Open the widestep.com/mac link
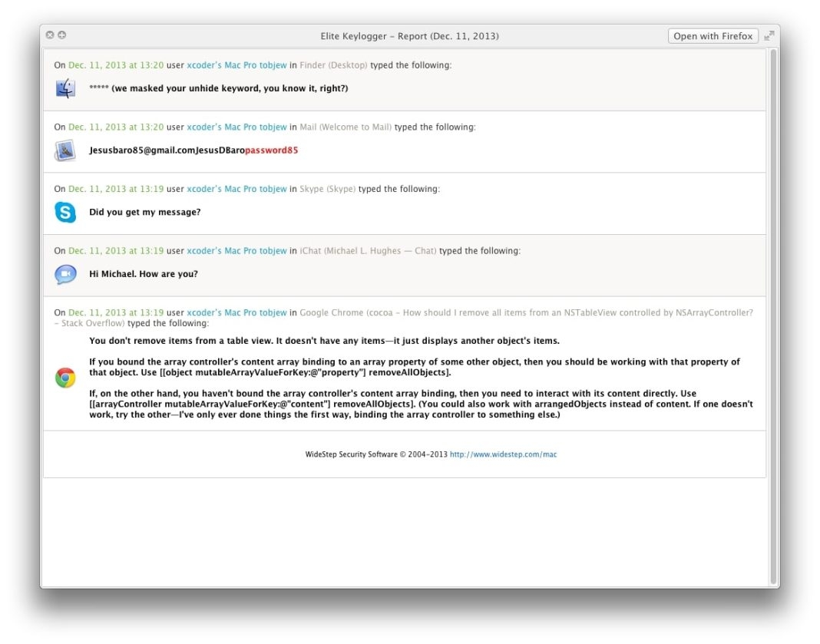Screen dimensions: 820x644 (x=503, y=454)
